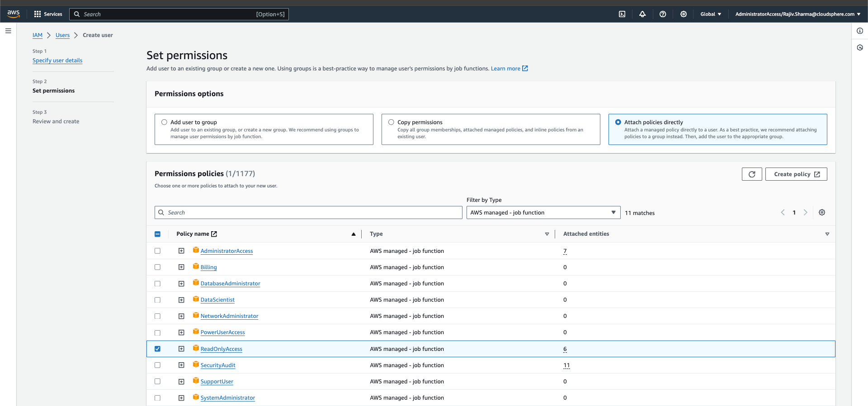Click the SecurityAudit policy cube icon

point(196,364)
